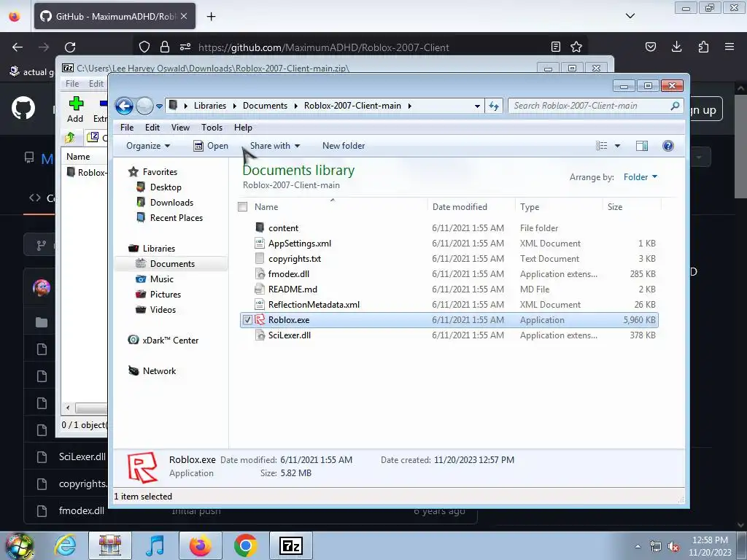
Task: Open the Edit menu in Explorer
Action: pyautogui.click(x=152, y=128)
